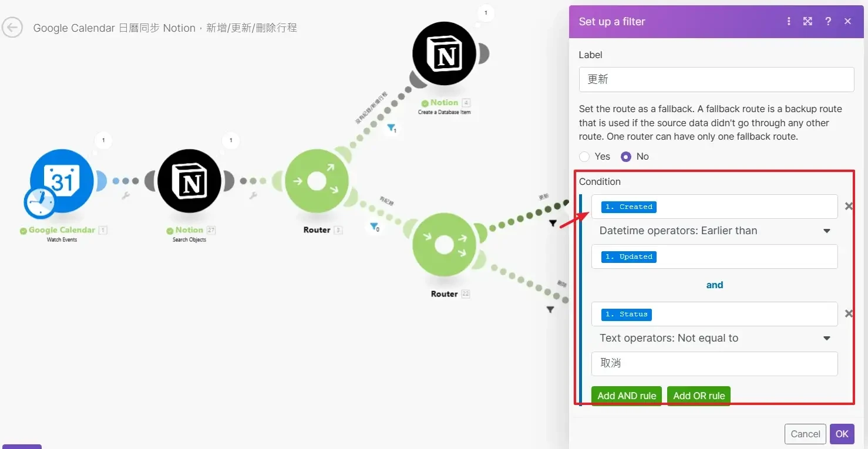Close the Set up a filter panel

click(x=847, y=21)
